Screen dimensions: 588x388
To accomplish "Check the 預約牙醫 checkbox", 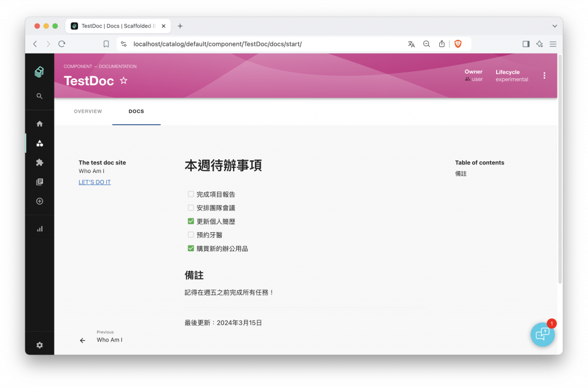I will click(191, 235).
